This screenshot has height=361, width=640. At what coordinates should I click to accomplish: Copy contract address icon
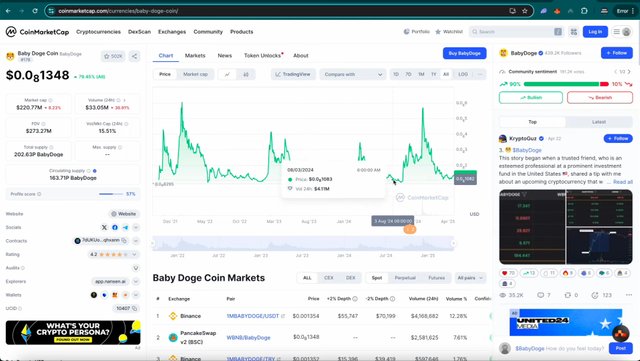tap(124, 241)
